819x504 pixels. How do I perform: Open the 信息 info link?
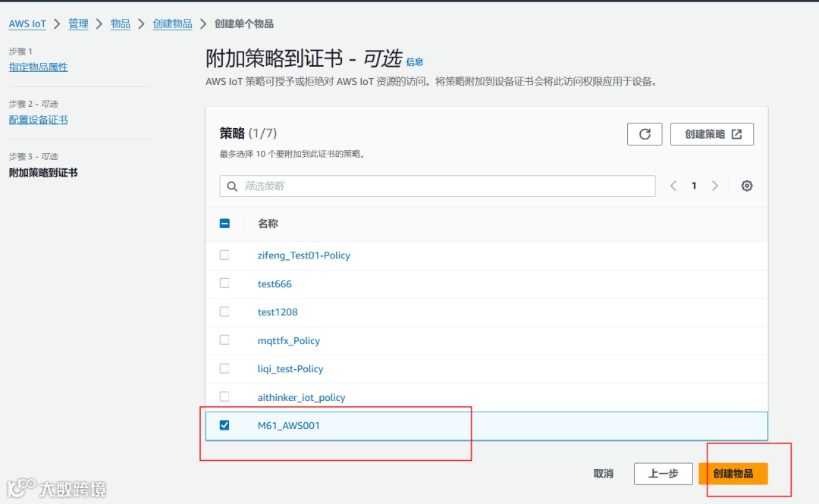pyautogui.click(x=415, y=62)
